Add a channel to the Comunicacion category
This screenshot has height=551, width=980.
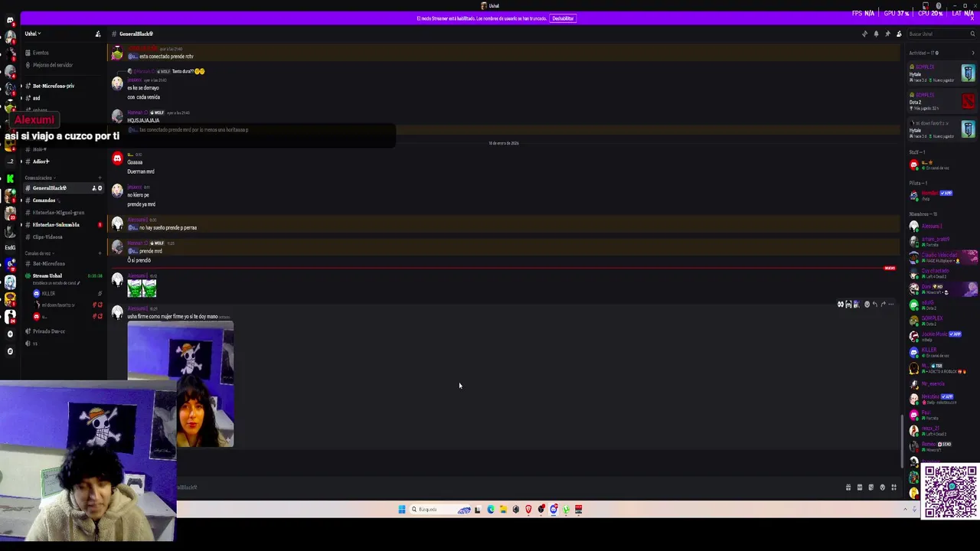(100, 178)
